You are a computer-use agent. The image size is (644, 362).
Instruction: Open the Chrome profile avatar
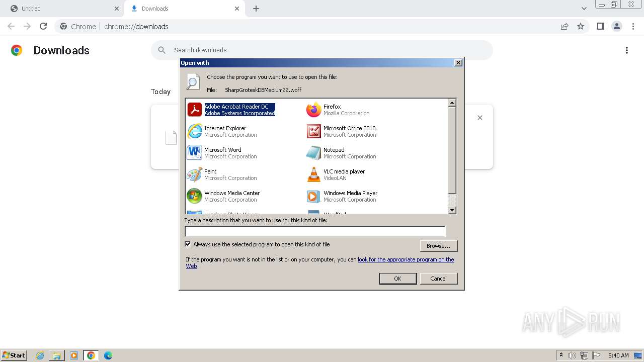point(617,26)
